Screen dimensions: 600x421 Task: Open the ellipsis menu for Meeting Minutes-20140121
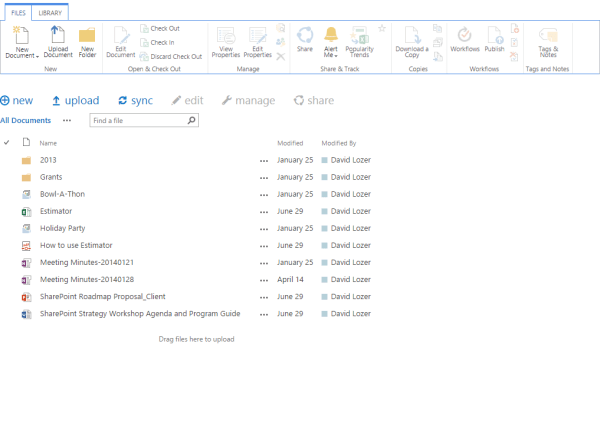[264, 263]
